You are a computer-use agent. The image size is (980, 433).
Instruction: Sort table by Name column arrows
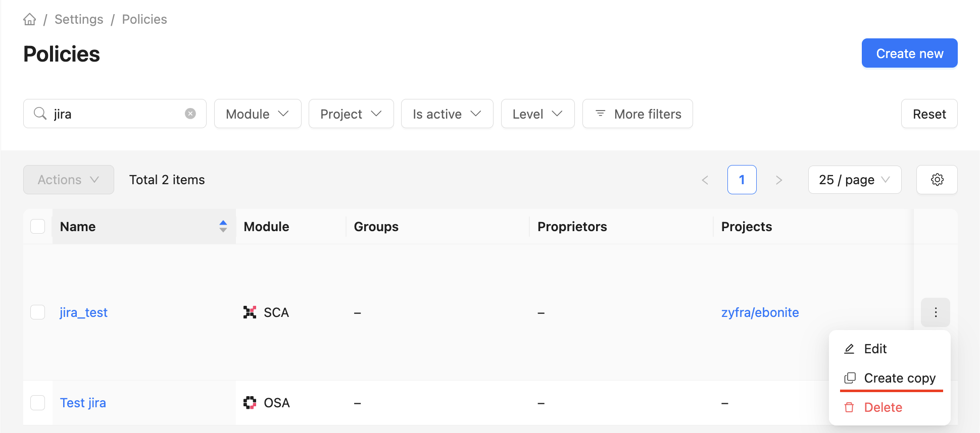(x=223, y=226)
